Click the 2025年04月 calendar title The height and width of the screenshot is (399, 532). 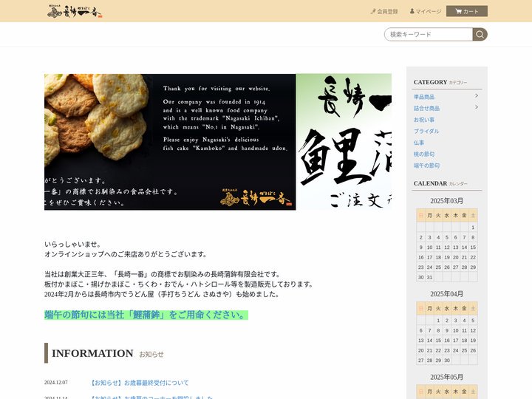446,294
